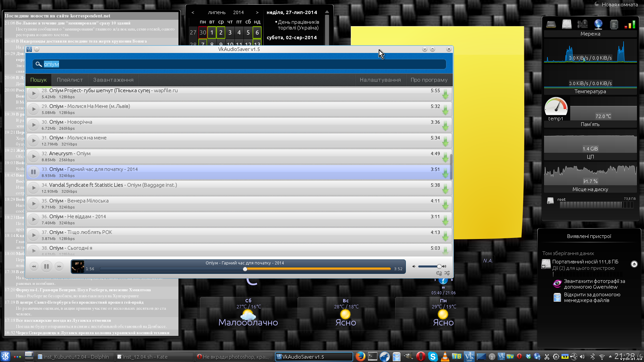This screenshot has height=362, width=644.
Task: Click the search field containing опіум
Action: point(239,64)
